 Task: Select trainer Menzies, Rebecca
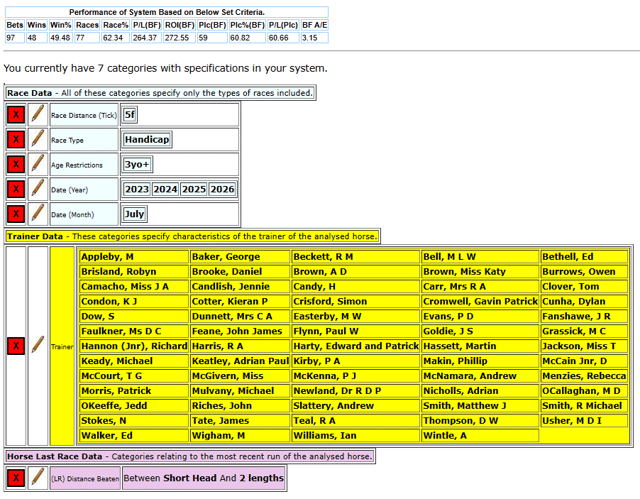584,376
